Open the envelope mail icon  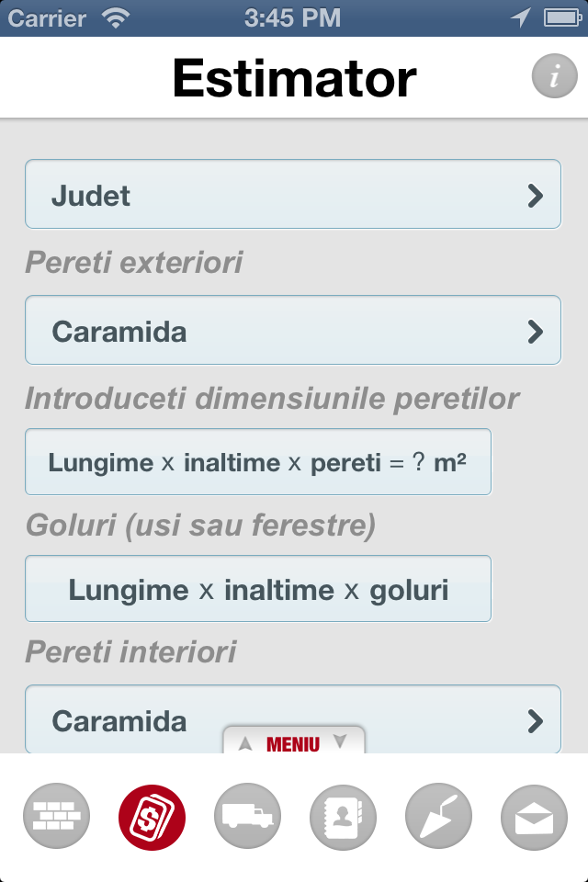click(534, 818)
